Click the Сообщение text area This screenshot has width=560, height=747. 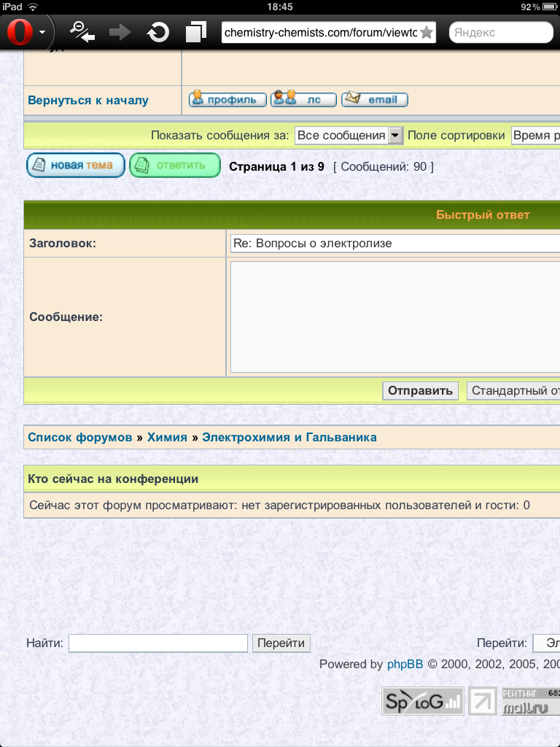tap(394, 317)
